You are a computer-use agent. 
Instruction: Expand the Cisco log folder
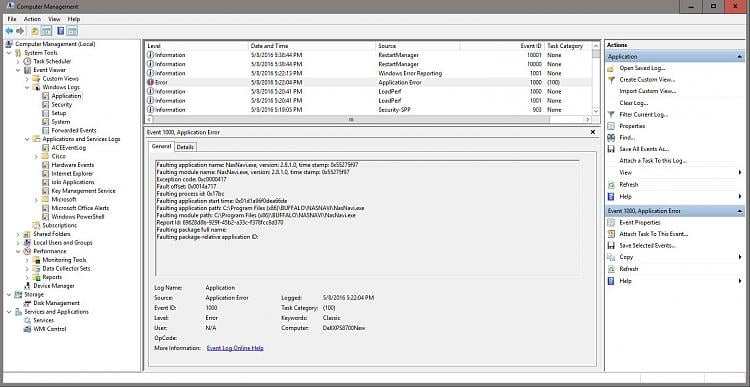coord(36,156)
